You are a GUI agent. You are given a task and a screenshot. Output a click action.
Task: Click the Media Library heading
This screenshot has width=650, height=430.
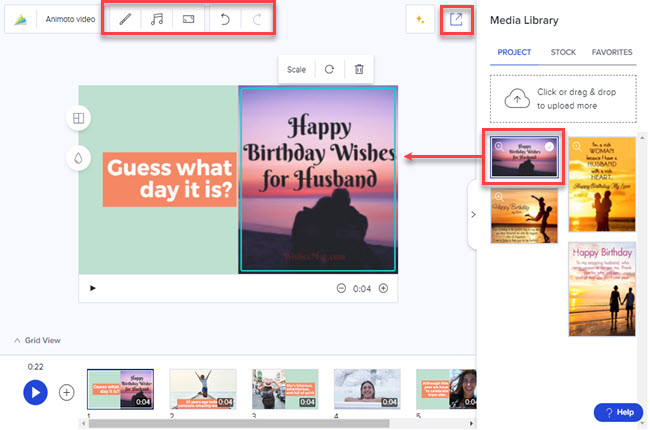point(524,20)
